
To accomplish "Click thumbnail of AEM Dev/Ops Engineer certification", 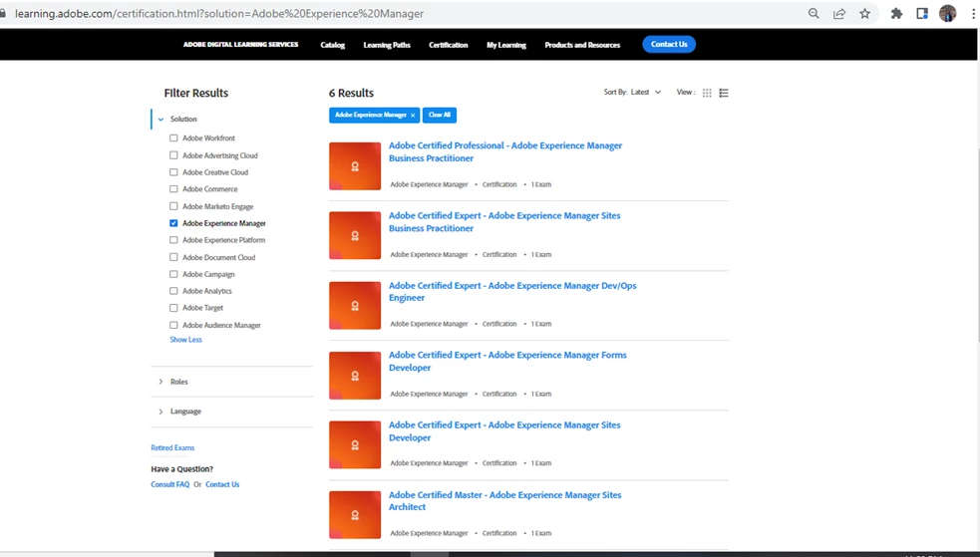I will coord(355,305).
